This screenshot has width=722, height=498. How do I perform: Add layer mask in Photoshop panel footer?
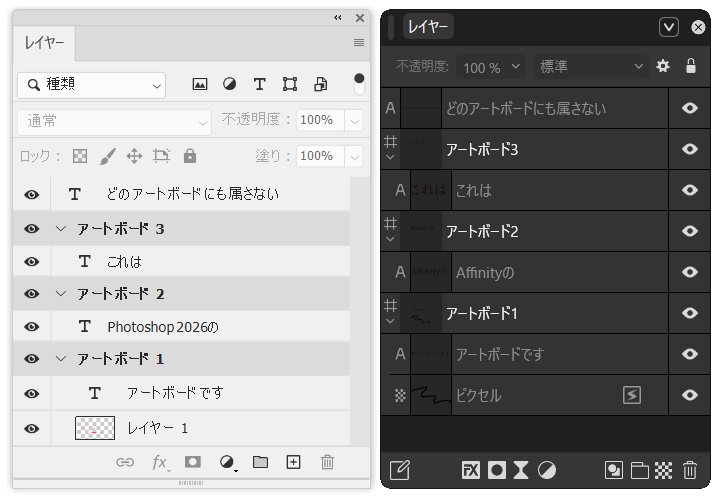click(x=193, y=462)
